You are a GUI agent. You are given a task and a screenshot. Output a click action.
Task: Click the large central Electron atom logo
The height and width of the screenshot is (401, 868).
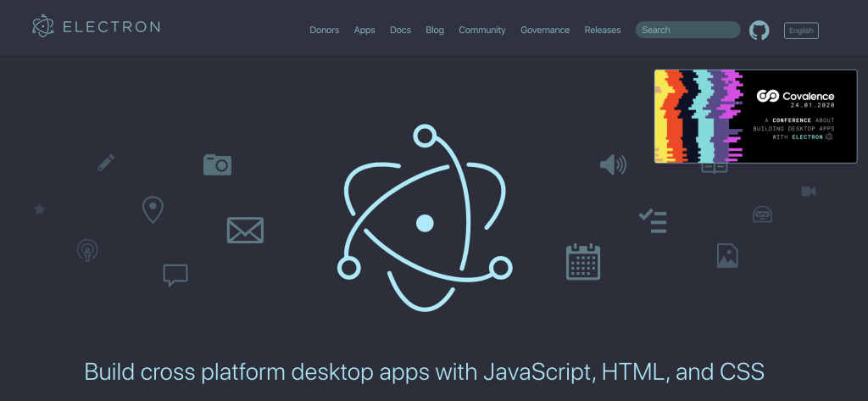click(x=426, y=222)
